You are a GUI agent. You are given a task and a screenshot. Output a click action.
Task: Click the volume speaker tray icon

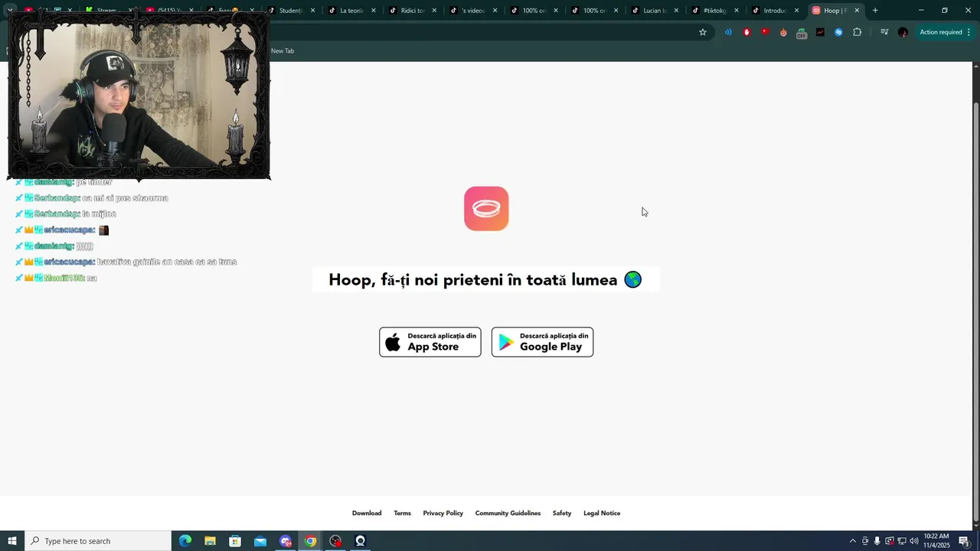pyautogui.click(x=913, y=541)
